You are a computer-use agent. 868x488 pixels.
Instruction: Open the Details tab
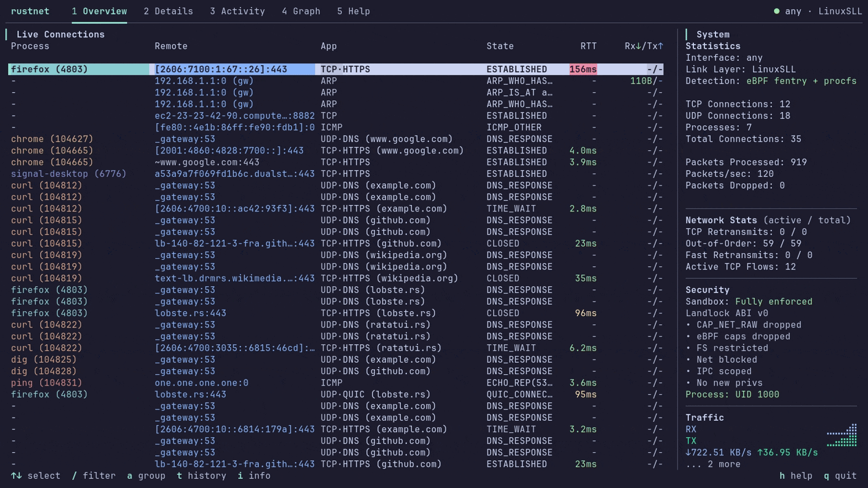tap(168, 11)
